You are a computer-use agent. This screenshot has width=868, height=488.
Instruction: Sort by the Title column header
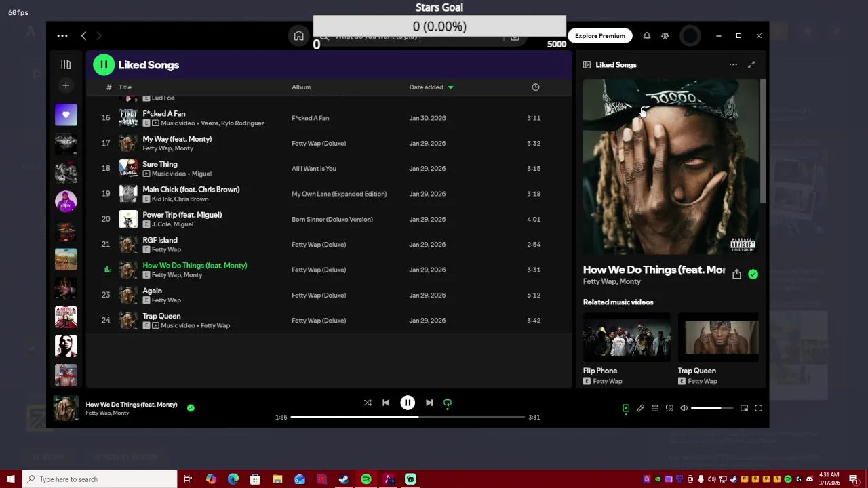click(125, 87)
